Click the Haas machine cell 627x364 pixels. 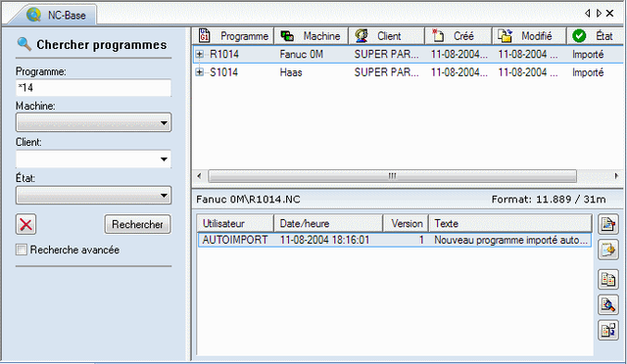pos(291,72)
